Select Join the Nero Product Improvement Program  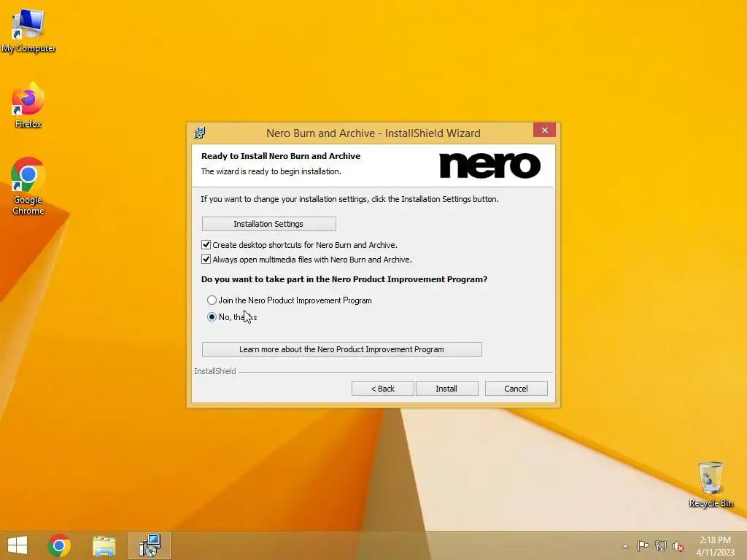[x=212, y=300]
